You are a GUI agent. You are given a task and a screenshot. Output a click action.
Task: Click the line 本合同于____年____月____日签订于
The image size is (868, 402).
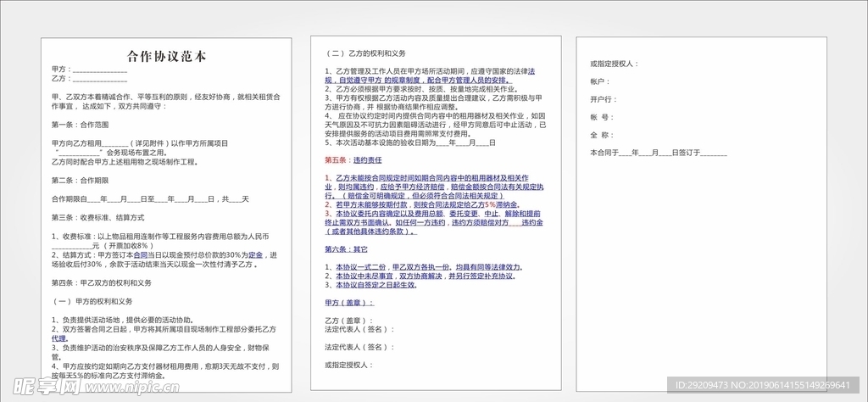click(x=659, y=153)
